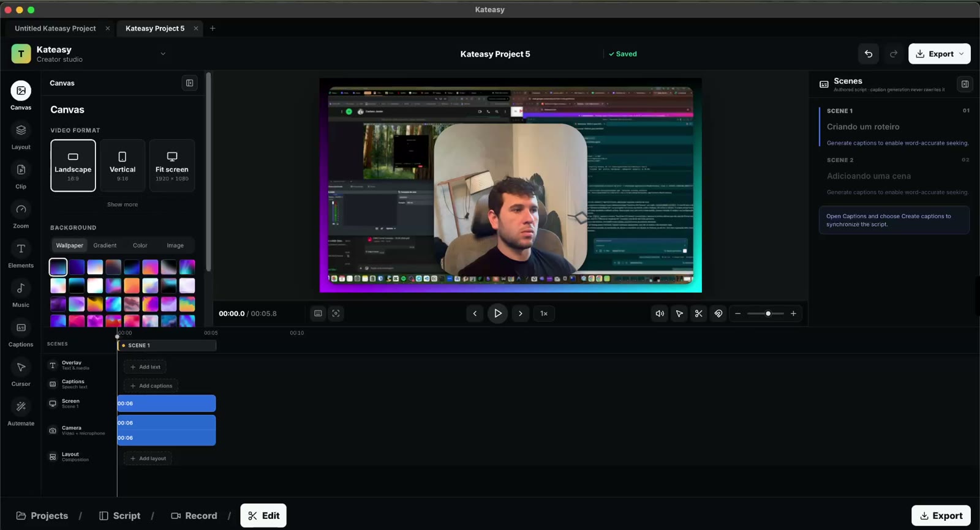Mute audio with the speaker icon
This screenshot has width=980, height=530.
(660, 313)
